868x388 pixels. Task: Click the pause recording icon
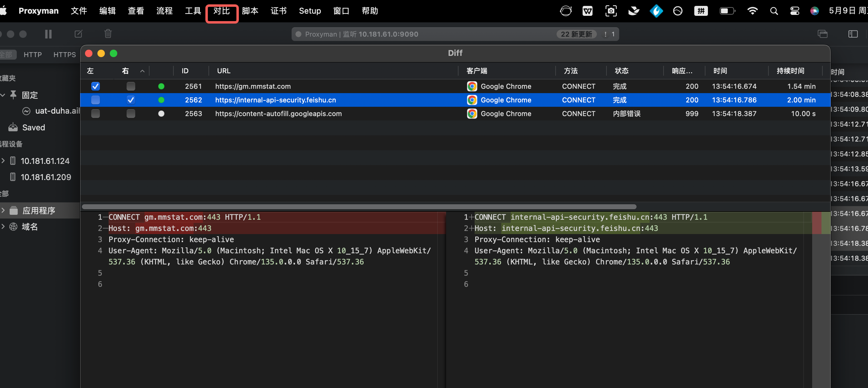[x=48, y=34]
